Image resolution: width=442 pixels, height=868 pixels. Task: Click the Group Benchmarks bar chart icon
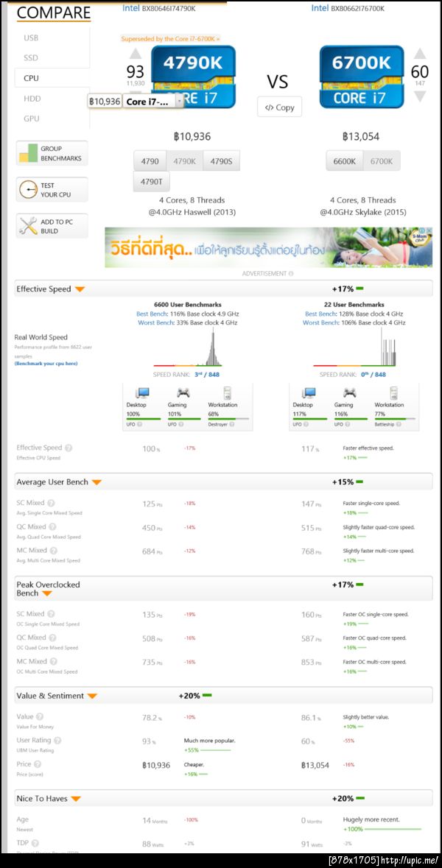[x=28, y=153]
